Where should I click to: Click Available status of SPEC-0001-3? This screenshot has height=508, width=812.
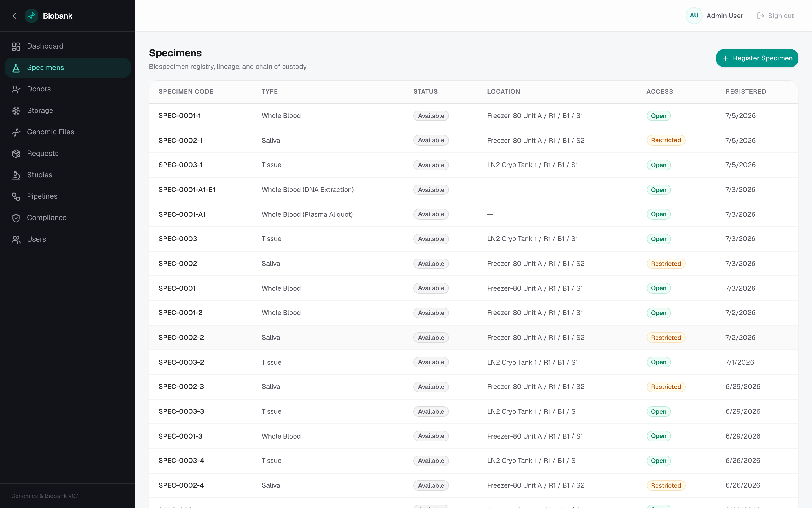431,436
